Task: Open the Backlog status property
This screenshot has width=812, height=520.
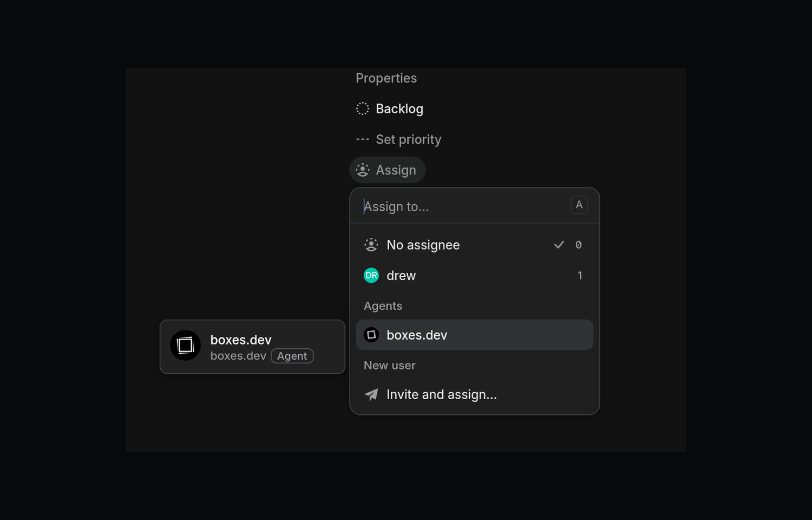Action: (x=390, y=109)
